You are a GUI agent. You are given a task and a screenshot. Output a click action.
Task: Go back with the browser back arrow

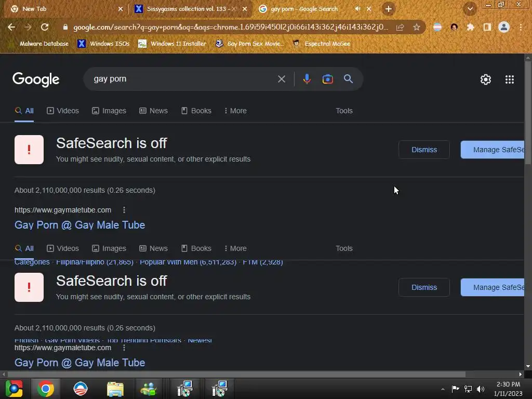(x=11, y=27)
